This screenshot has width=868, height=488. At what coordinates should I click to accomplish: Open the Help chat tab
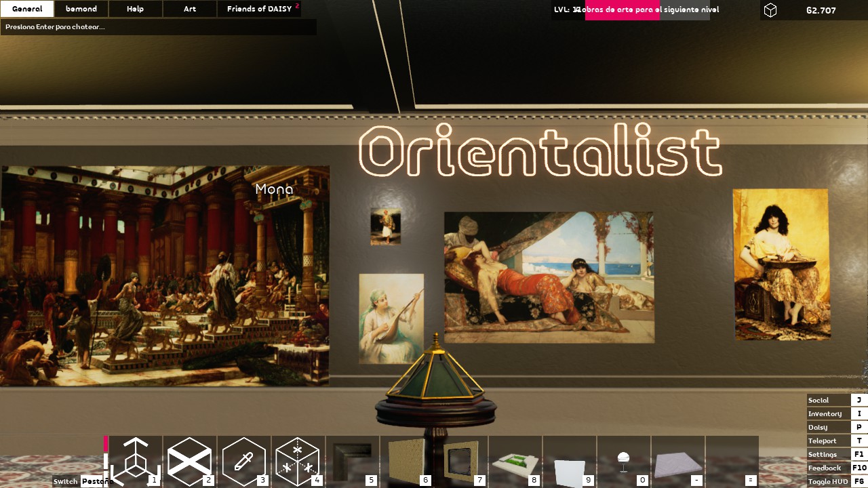(x=136, y=9)
